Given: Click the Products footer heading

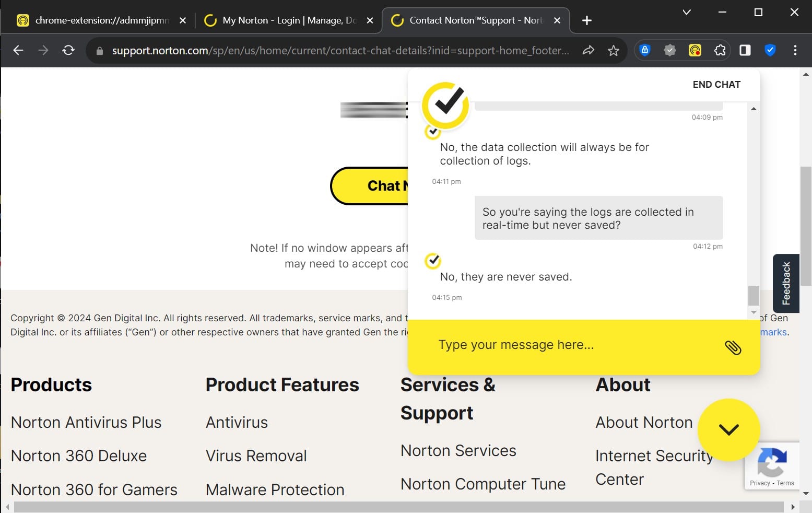Looking at the screenshot, I should (x=51, y=384).
